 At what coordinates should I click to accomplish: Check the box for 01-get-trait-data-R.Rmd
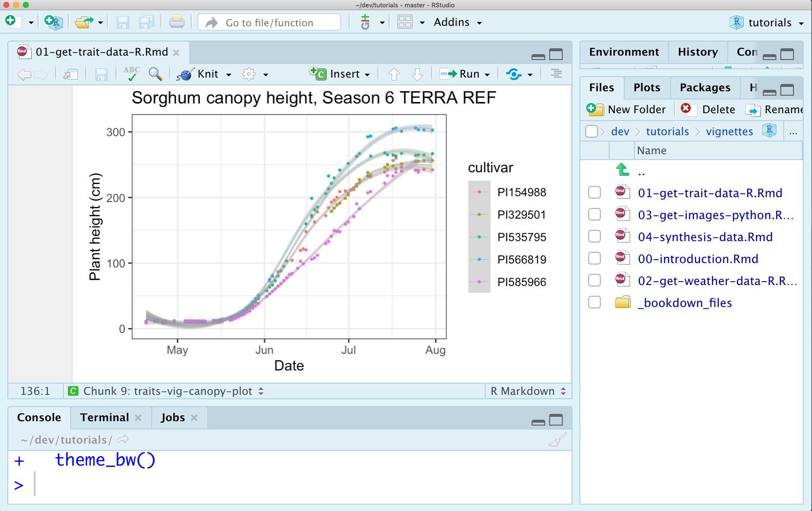(x=594, y=192)
